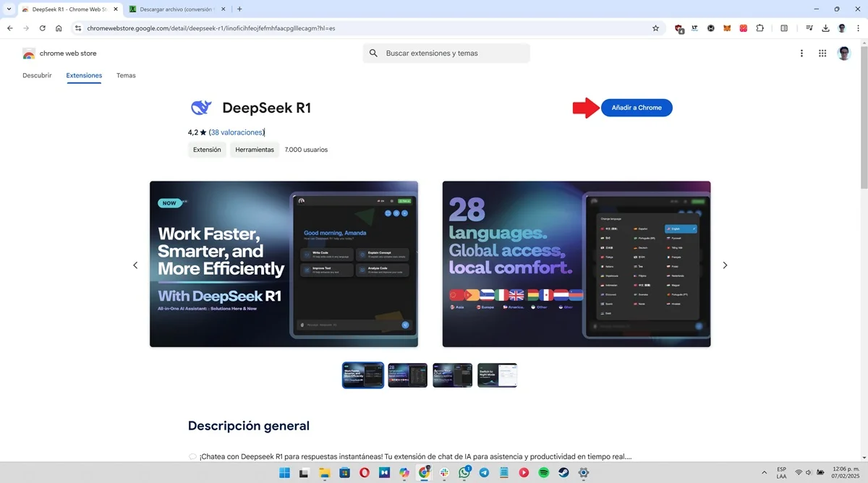Click the Añadir a Chrome button
This screenshot has width=868, height=483.
coord(637,107)
